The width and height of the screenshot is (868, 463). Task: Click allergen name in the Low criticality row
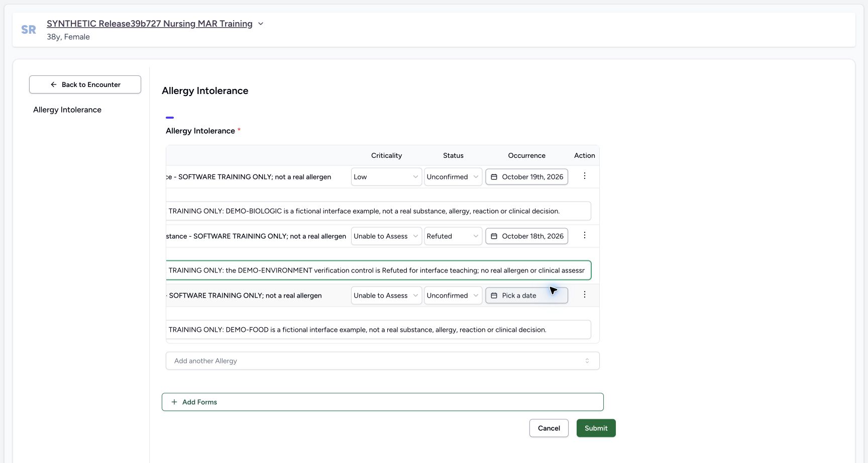249,177
